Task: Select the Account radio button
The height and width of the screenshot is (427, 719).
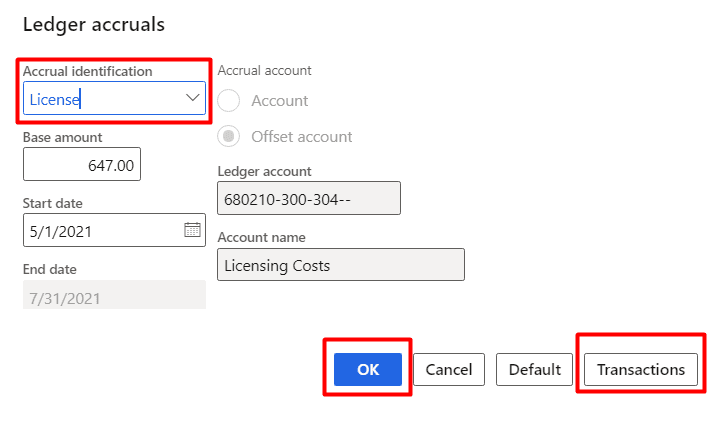Action: click(229, 101)
